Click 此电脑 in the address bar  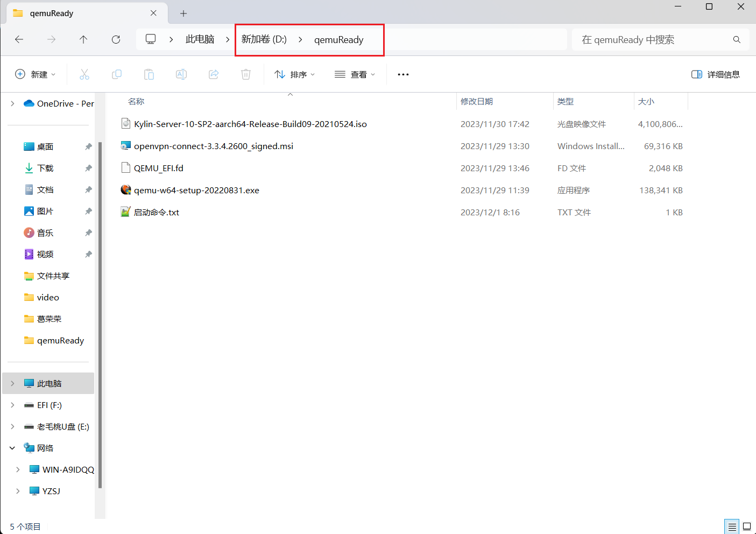point(200,39)
